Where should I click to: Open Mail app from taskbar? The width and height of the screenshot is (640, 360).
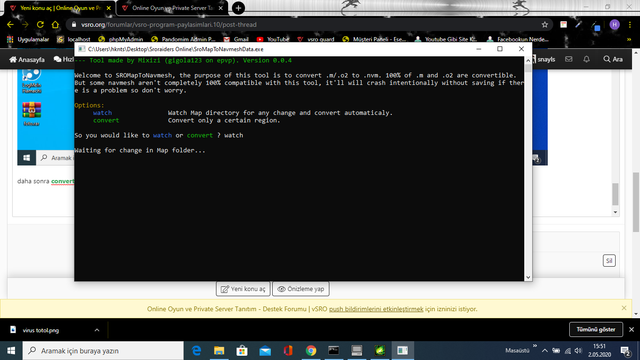click(x=265, y=351)
